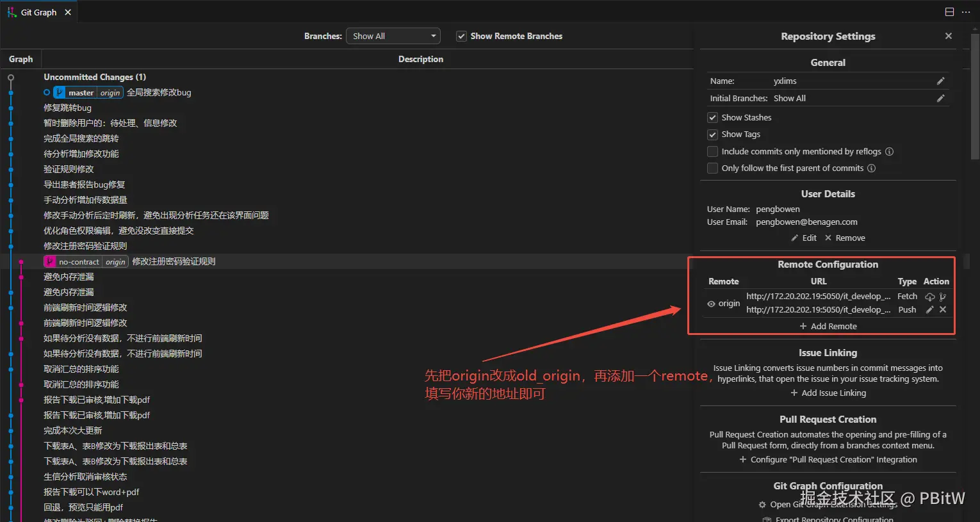Select commit 全局搜索修改bug
Viewport: 980px width, 522px height.
tap(159, 92)
